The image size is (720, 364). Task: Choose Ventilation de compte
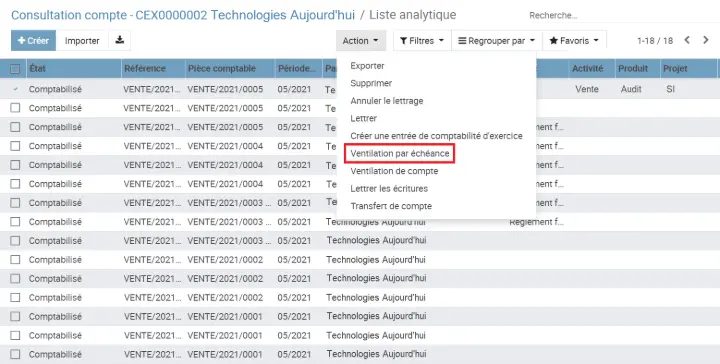coord(394,171)
